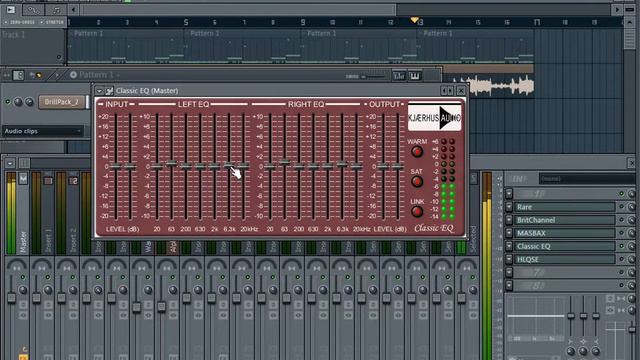Screen dimensions: 640x360
Task: Select the Rare effect slot
Action: click(564, 207)
